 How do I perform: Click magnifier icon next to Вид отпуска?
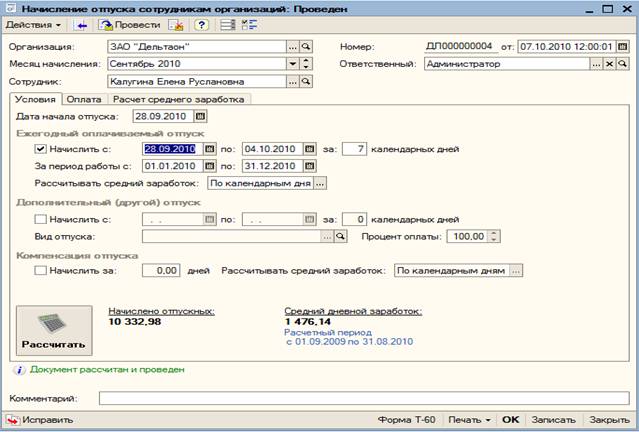click(340, 236)
